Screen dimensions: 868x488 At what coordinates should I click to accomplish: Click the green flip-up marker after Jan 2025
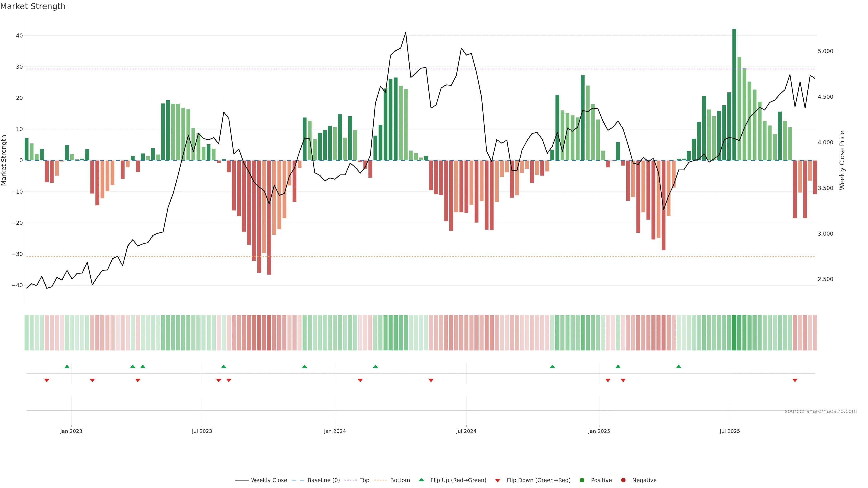click(618, 366)
